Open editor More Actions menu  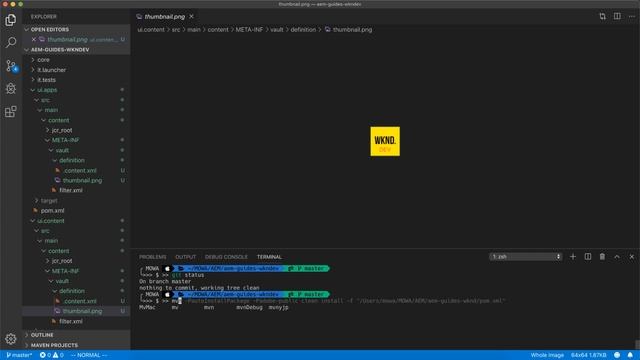tap(631, 16)
